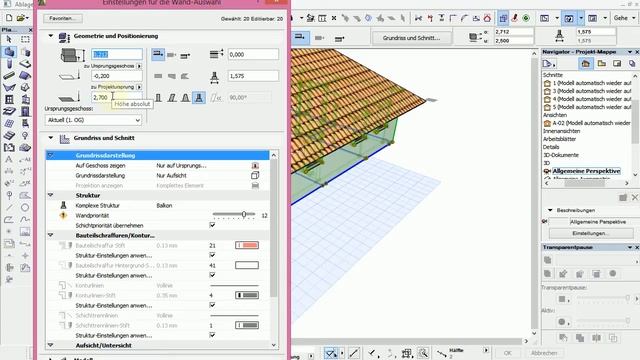
Task: Collapse the Grundrissdarstellung group
Action: point(51,156)
